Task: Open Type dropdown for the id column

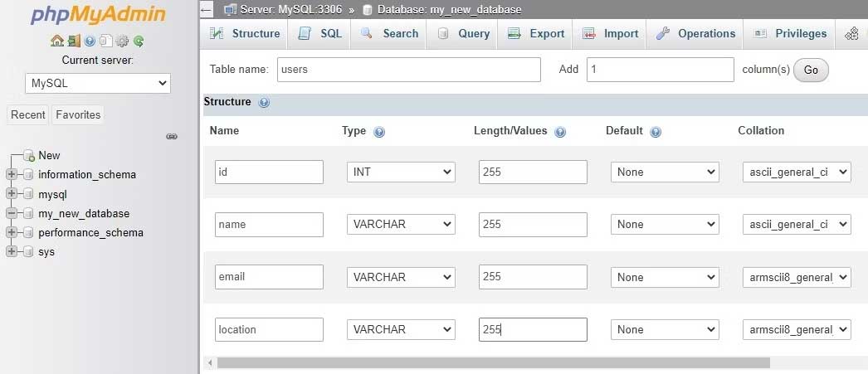Action: [401, 172]
